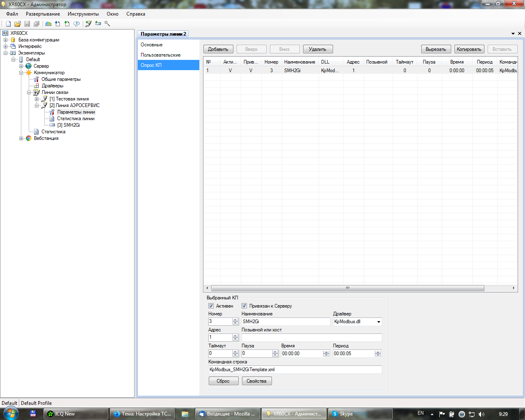Click the upload configuration green-arrow icon
Viewport: 525px width, 420px height.
[x=67, y=24]
